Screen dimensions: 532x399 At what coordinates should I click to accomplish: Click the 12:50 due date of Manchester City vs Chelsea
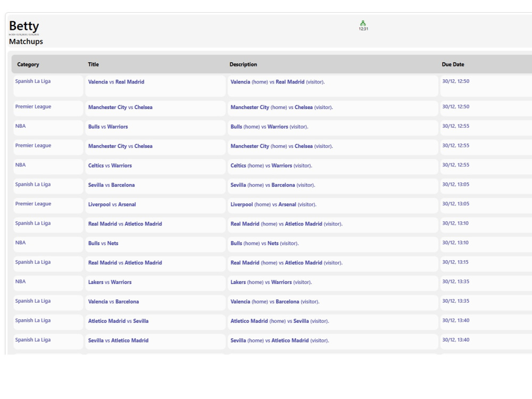pos(456,106)
